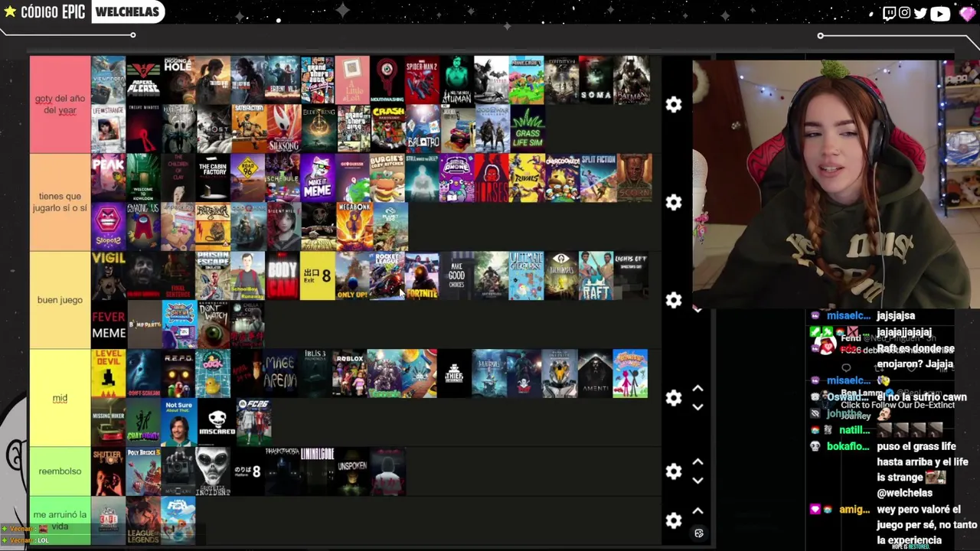The height and width of the screenshot is (551, 980).
Task: Select the Bodycam game tile
Action: [x=283, y=275]
